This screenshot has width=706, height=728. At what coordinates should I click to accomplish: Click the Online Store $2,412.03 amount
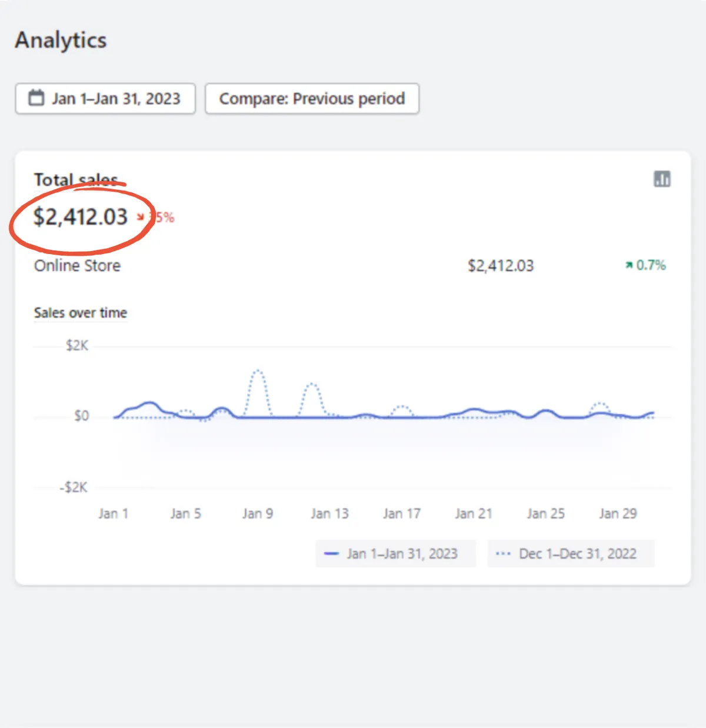coord(501,266)
